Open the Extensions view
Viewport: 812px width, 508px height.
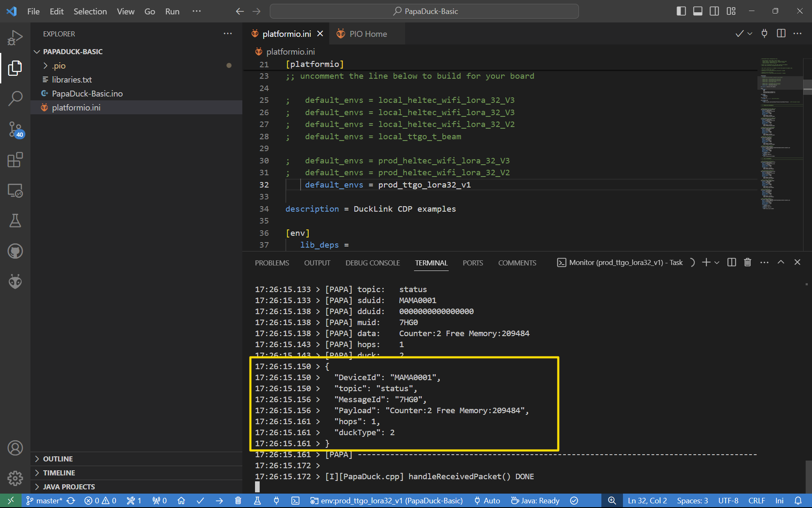[x=15, y=160]
